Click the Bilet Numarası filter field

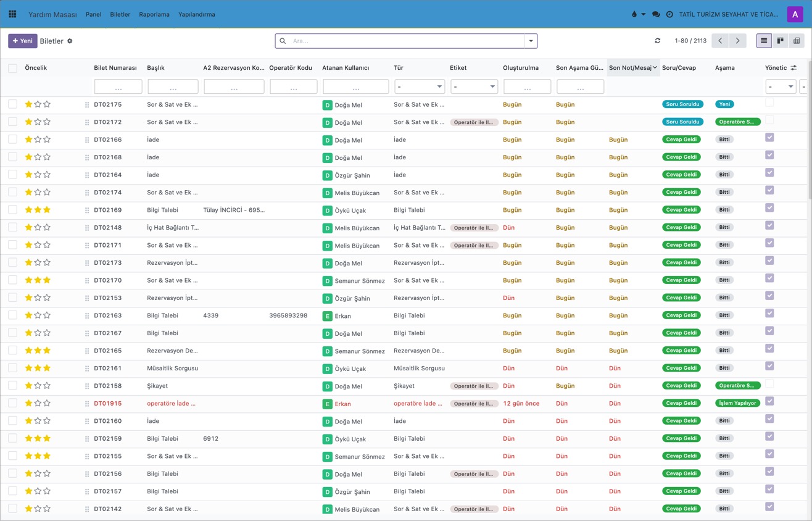point(118,87)
